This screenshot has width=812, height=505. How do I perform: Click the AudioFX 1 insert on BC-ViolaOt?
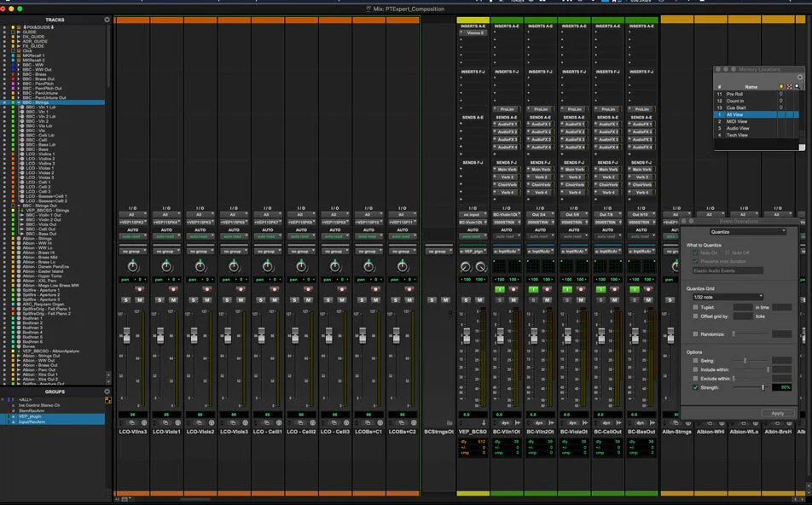(573, 125)
